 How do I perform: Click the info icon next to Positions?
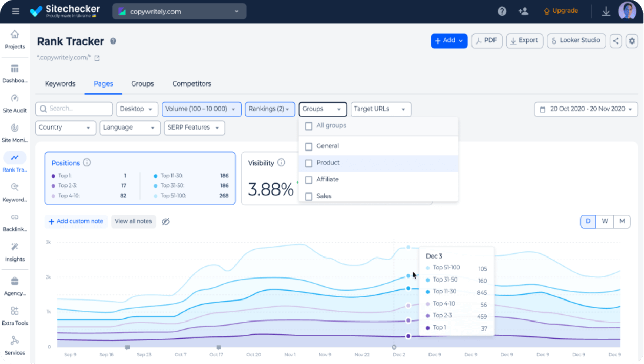point(87,163)
